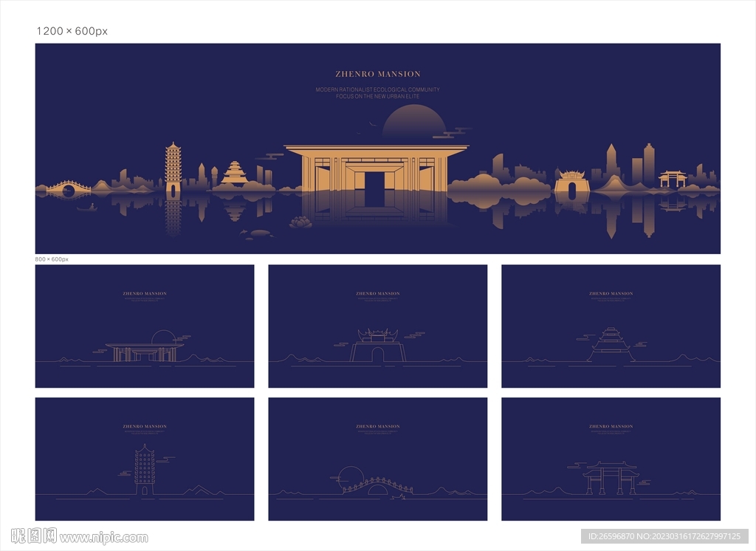This screenshot has width=756, height=551.
Task: Click "FOCUS ON THE NEW URBAN ELITE" line
Action: point(377,97)
